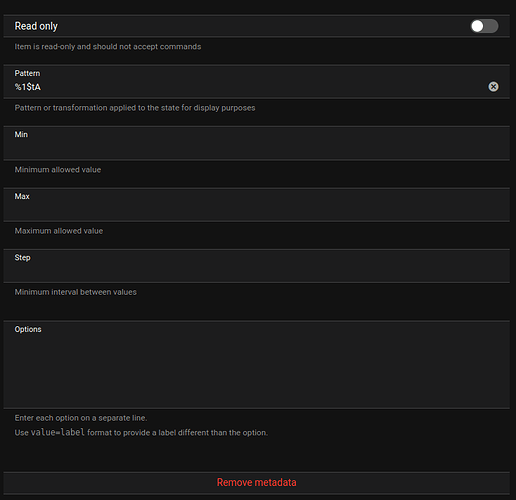Click the Pattern field label
The width and height of the screenshot is (516, 500).
click(27, 73)
